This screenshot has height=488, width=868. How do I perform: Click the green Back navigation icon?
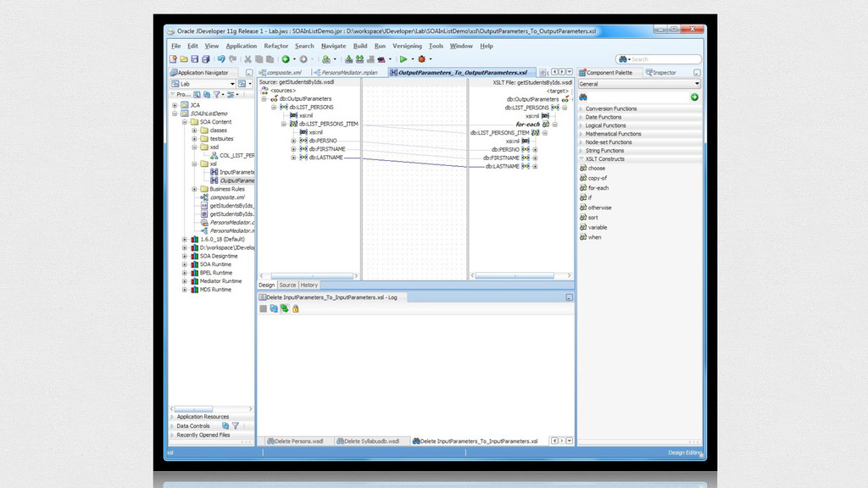point(286,59)
